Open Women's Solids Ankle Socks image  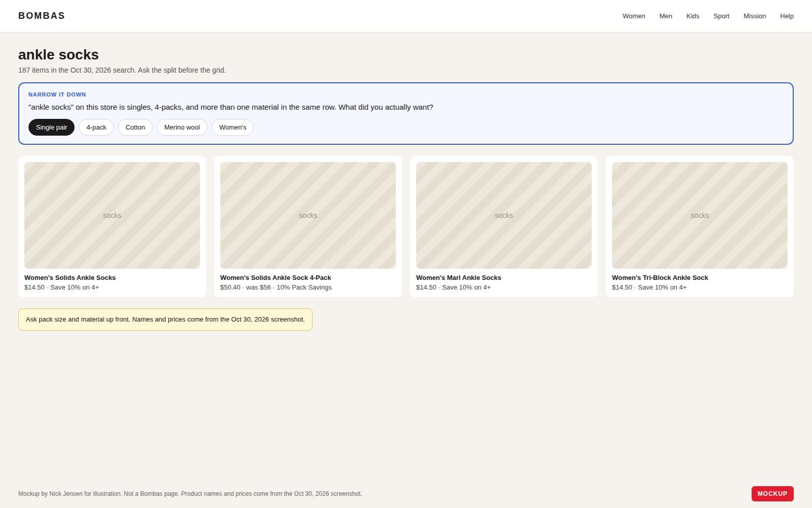[112, 215]
